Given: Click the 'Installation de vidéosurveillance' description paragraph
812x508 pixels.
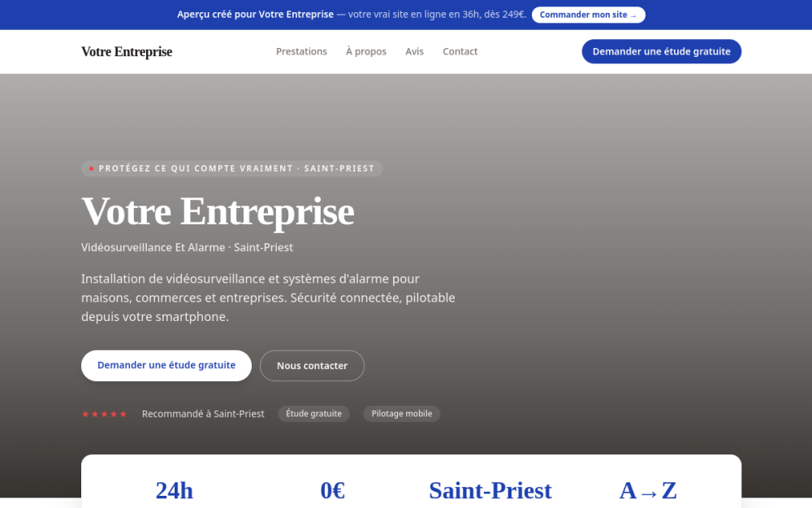Looking at the screenshot, I should [x=268, y=297].
